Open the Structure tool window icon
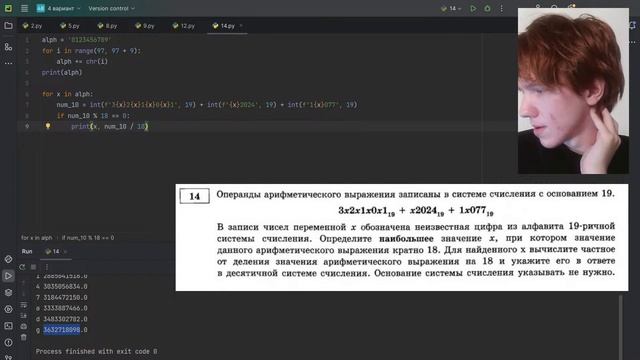Screen dimensions: 640x360 click(x=8, y=47)
